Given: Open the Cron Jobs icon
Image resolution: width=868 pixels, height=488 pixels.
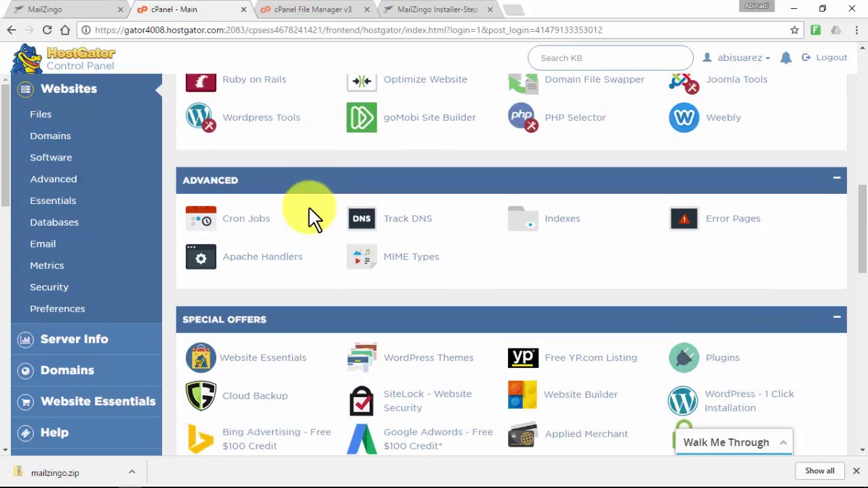Looking at the screenshot, I should click(201, 218).
